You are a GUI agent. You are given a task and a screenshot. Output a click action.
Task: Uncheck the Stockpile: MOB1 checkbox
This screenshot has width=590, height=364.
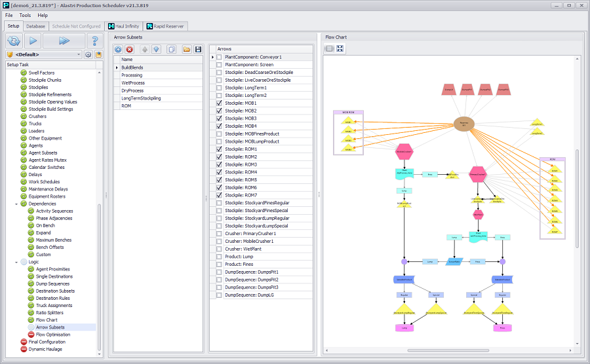(x=219, y=103)
